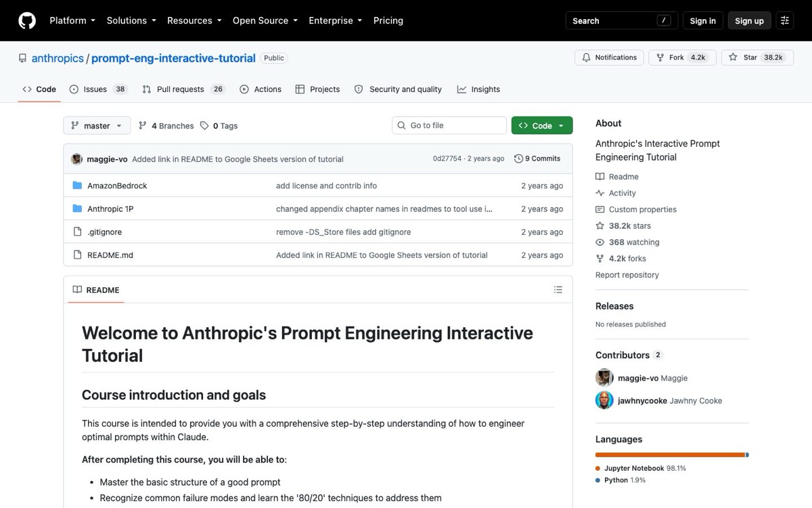Viewport: 812px width, 508px height.
Task: Open the .gitignore file name
Action: pos(105,232)
